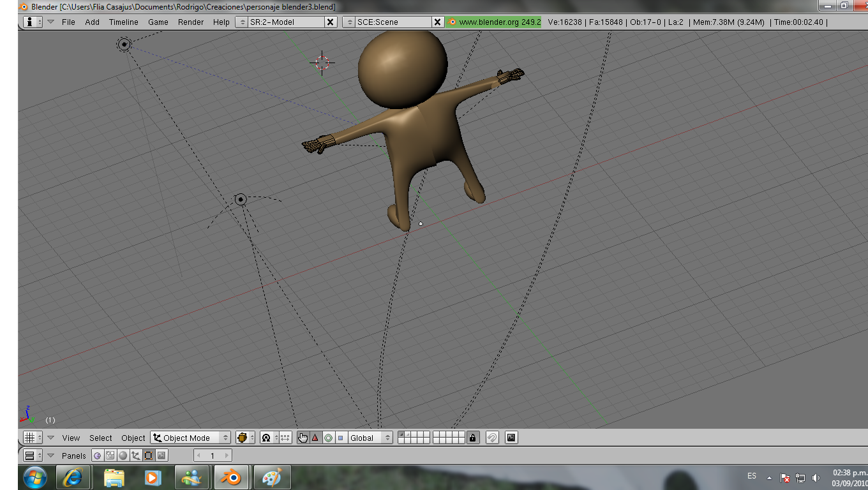Switch to Object context buttons icon

click(136, 456)
